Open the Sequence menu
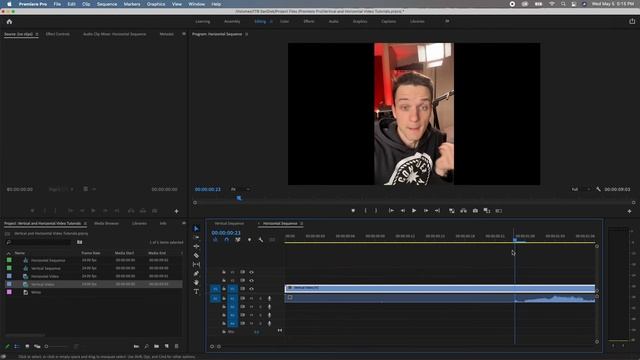 (x=107, y=4)
